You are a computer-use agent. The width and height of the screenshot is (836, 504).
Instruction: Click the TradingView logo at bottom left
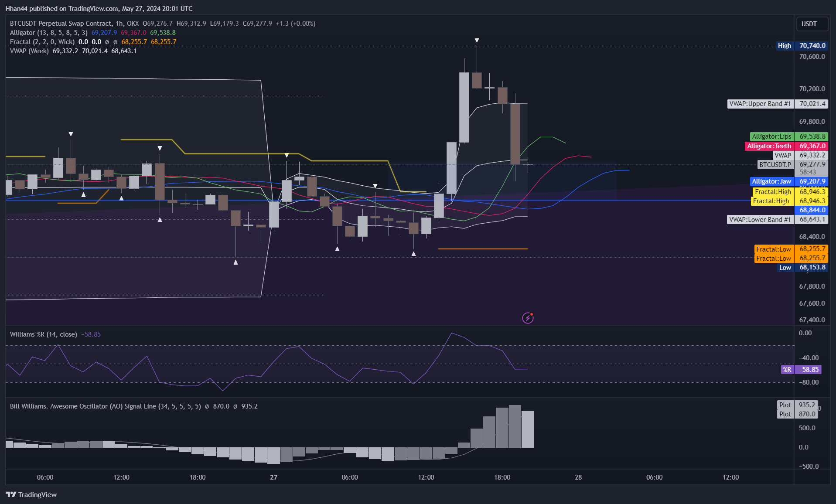coord(31,494)
